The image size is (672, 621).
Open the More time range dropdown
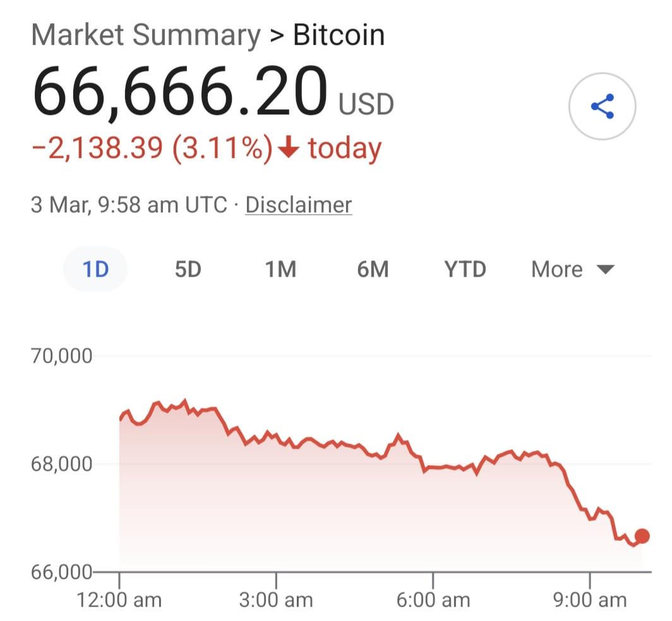tap(572, 270)
